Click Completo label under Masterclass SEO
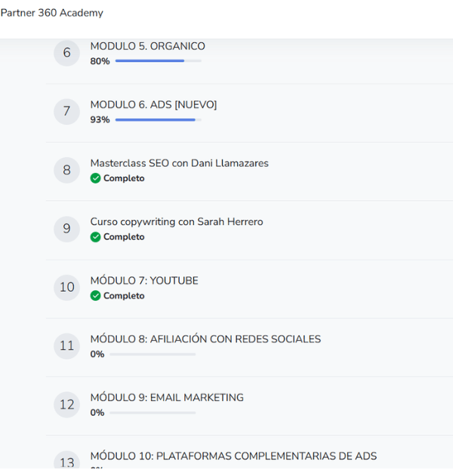 point(124,178)
